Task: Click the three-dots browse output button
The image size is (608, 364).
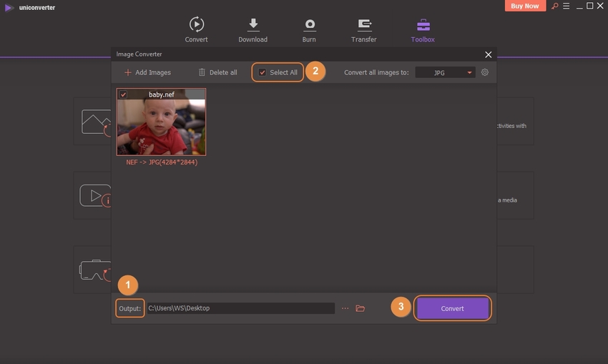Action: click(x=345, y=308)
